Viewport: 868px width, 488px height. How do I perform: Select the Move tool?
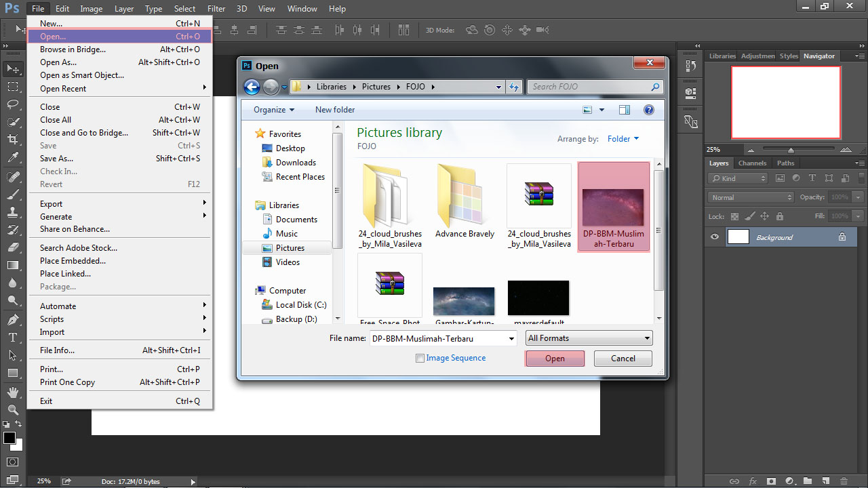(13, 69)
